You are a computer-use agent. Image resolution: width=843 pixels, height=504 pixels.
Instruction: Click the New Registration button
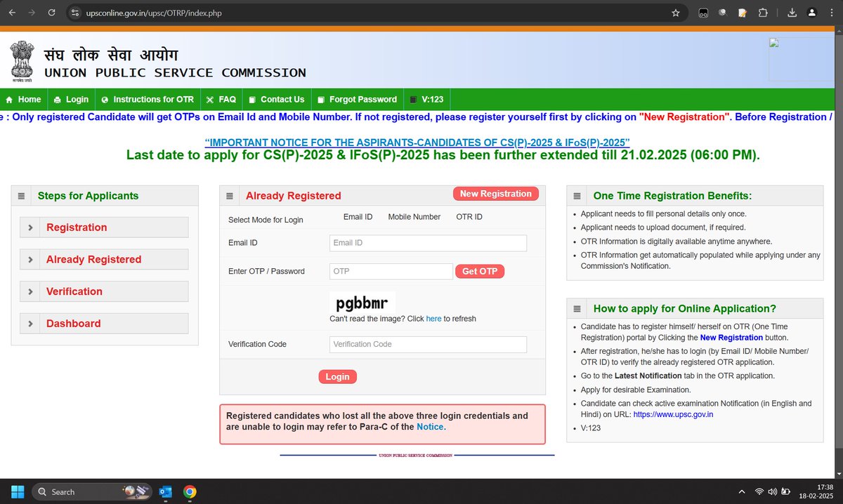pos(496,194)
